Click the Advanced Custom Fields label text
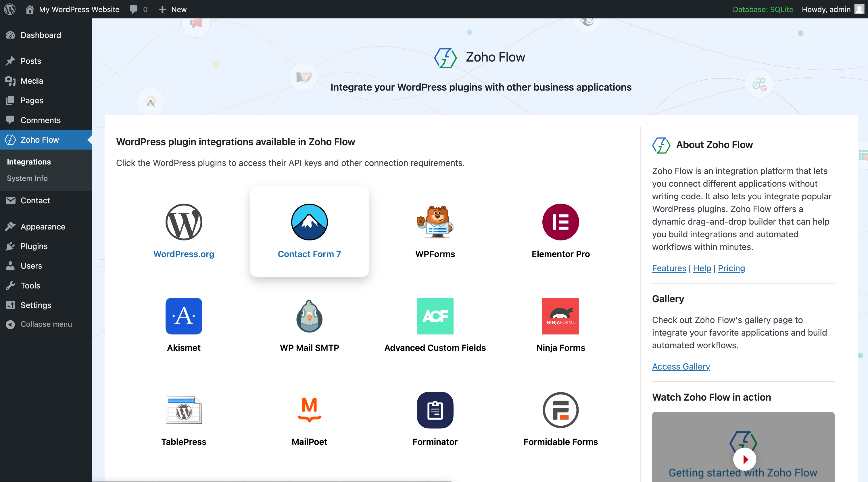The image size is (868, 482). point(435,348)
